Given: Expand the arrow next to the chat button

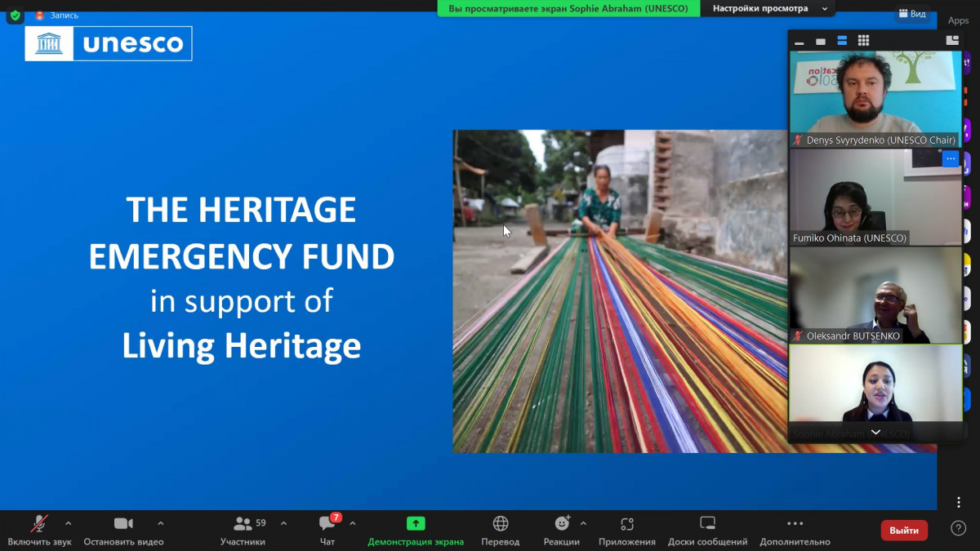Looking at the screenshot, I should point(352,523).
